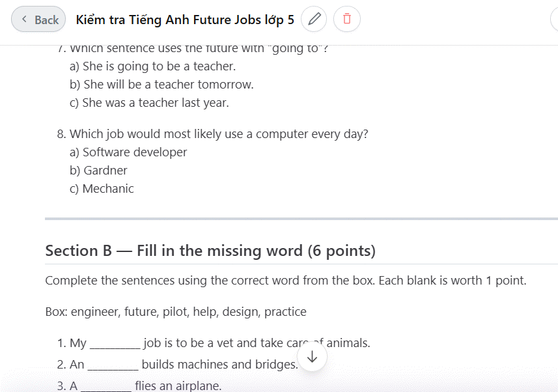
Task: Click the blank in "A ___ flies an airplane"
Action: [x=106, y=386]
